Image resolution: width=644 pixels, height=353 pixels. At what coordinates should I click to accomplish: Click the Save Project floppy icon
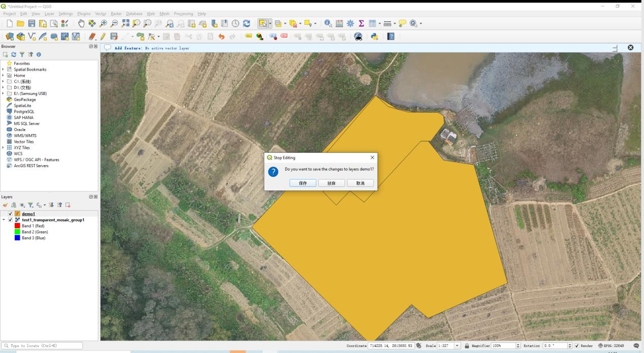click(31, 23)
